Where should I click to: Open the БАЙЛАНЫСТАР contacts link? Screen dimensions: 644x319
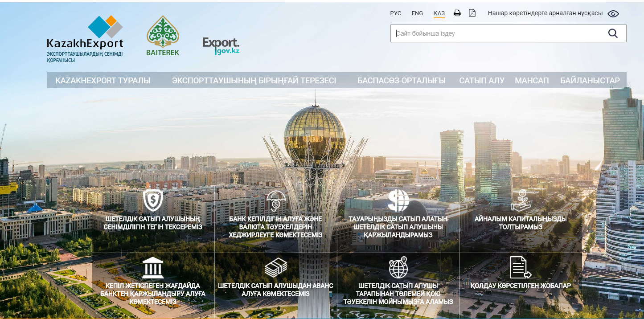coord(590,81)
